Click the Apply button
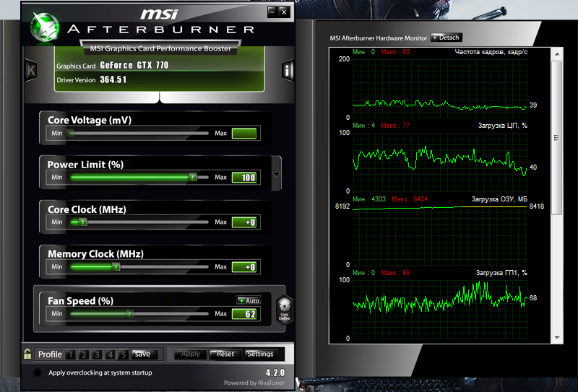 [x=190, y=354]
